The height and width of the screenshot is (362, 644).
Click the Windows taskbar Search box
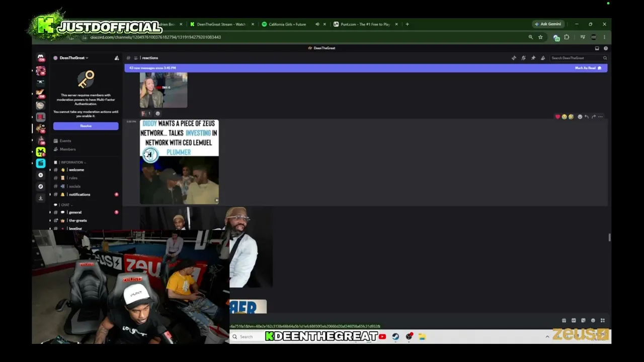[247, 337]
